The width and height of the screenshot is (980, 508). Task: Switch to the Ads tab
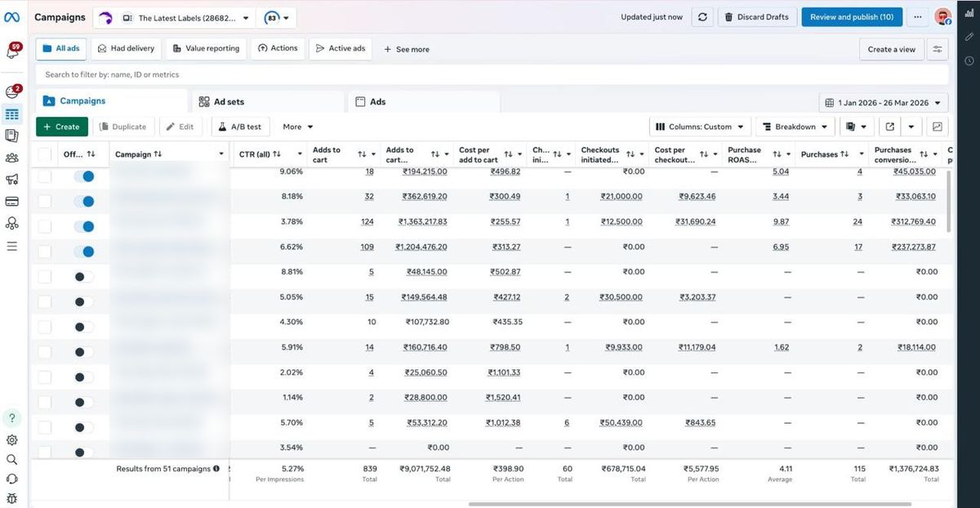coord(425,102)
